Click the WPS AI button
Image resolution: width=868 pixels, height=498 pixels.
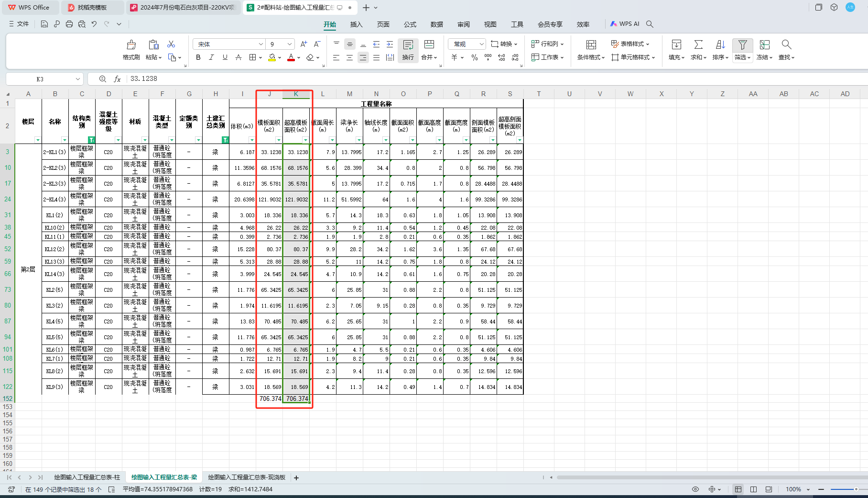[625, 24]
